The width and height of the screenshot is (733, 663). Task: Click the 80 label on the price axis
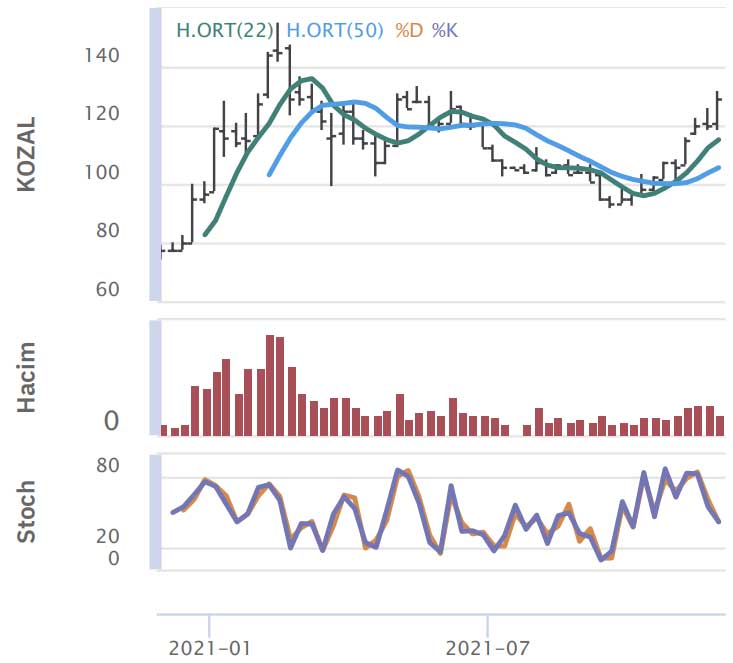click(108, 231)
